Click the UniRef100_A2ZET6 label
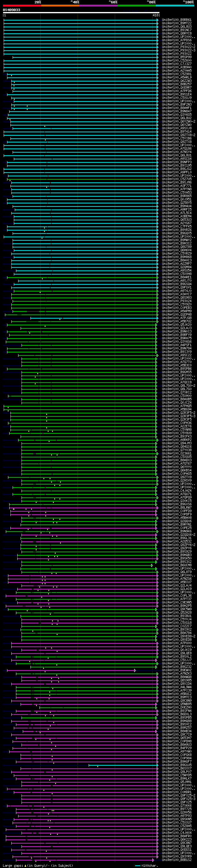197x868 pixels. tap(177, 426)
